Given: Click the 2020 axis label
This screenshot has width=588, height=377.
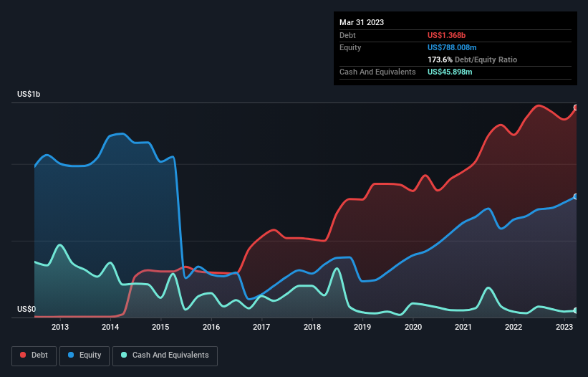Looking at the screenshot, I should [x=413, y=327].
